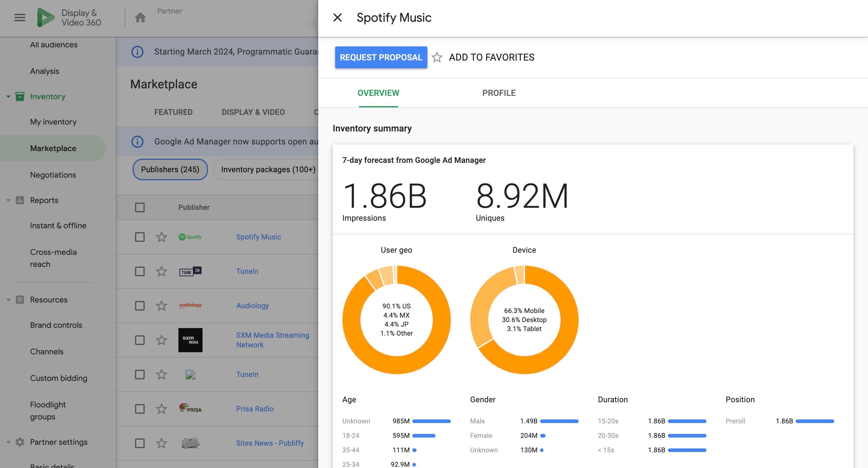Expand the Reports section arrow
Image resolution: width=868 pixels, height=468 pixels.
tap(8, 200)
